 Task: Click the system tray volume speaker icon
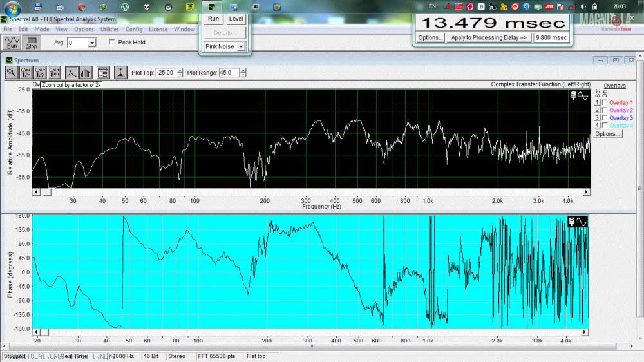pyautogui.click(x=583, y=6)
